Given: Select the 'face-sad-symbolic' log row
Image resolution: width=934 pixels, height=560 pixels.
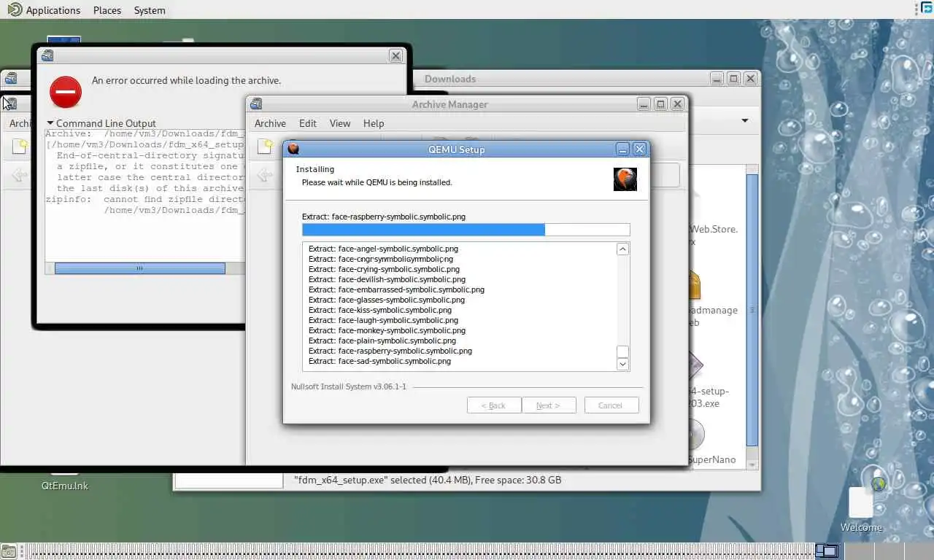Looking at the screenshot, I should pyautogui.click(x=379, y=361).
